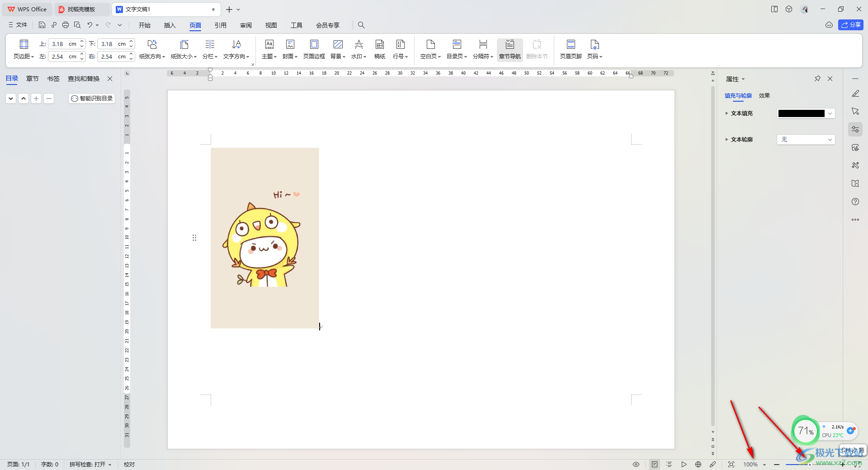Open 查找和替换 in navigation pane
The height and width of the screenshot is (470, 868).
click(x=84, y=79)
